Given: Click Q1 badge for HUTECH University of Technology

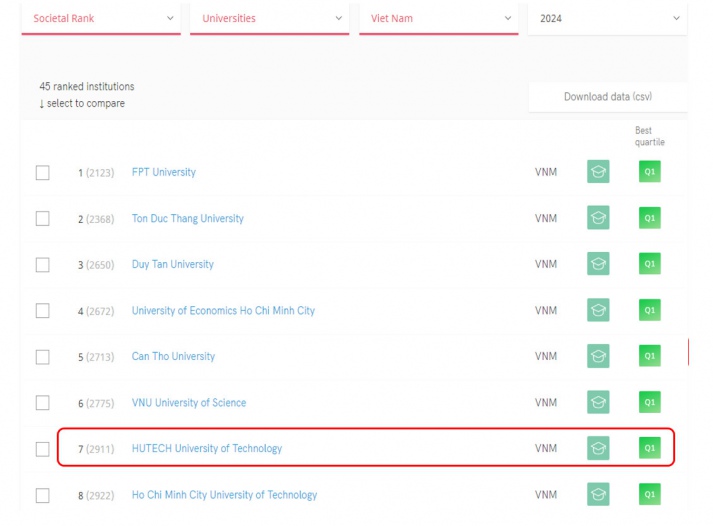Looking at the screenshot, I should 649,448.
